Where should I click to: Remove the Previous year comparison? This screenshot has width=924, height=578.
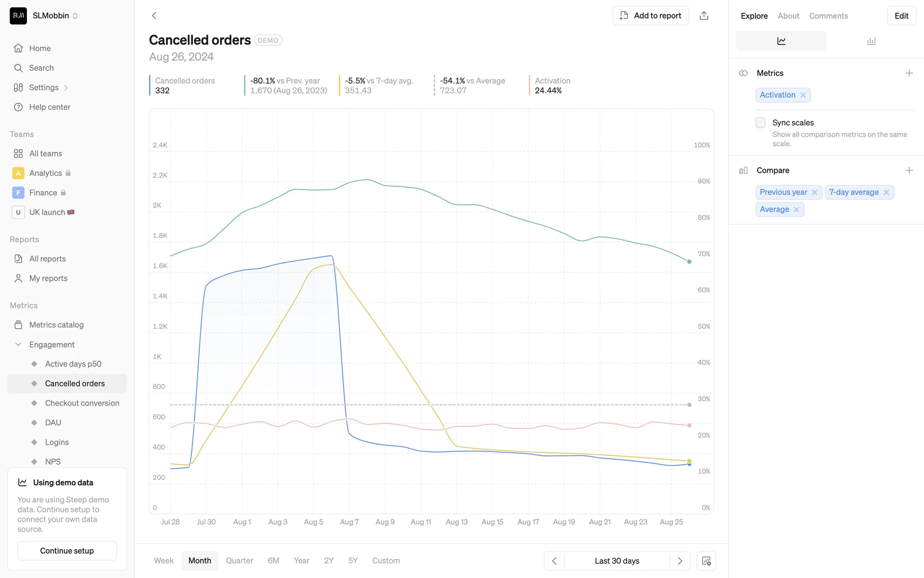(x=814, y=192)
